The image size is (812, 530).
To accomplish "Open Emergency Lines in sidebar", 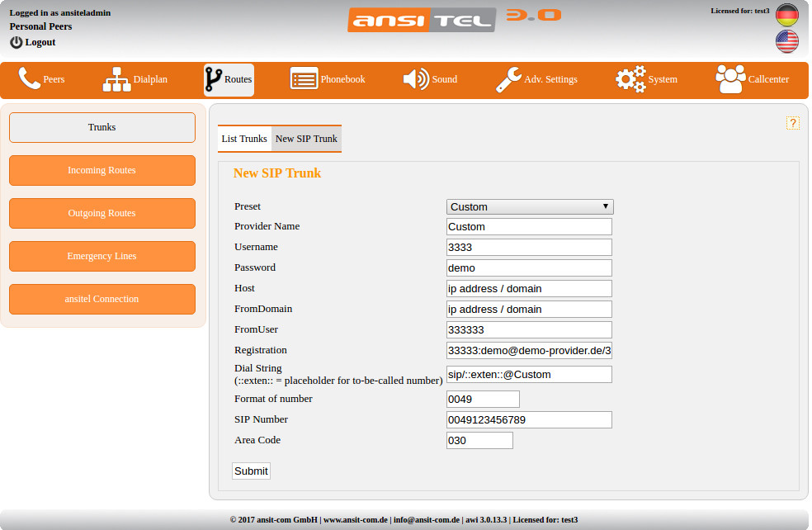I will (x=102, y=256).
